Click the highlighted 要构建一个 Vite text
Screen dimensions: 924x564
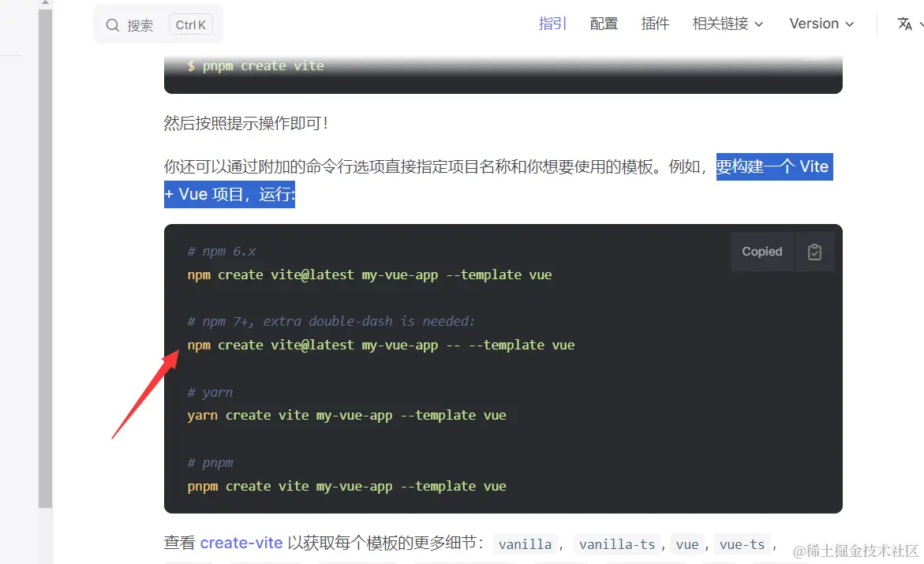[774, 166]
